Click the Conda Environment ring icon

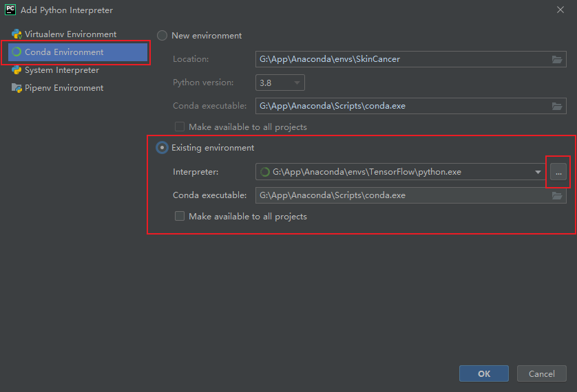coord(17,52)
